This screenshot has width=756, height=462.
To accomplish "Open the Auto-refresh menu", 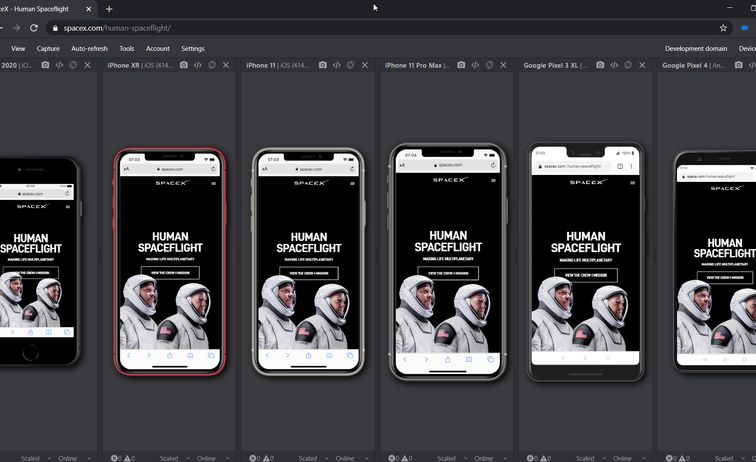I will (x=89, y=48).
